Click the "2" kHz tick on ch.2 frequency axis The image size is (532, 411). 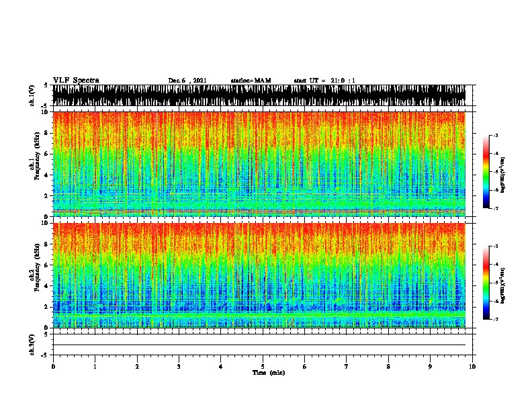[47, 307]
